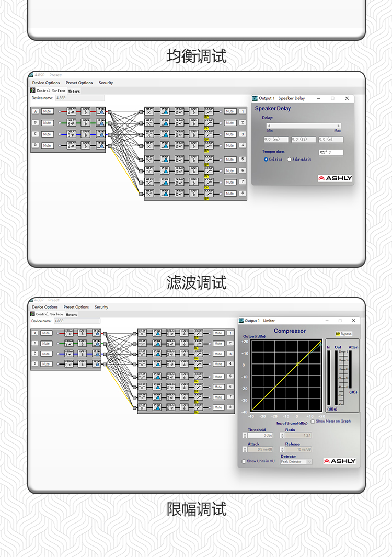Open input B PEQ block in Limiter screenshot
The width and height of the screenshot is (392, 557).
tap(97, 344)
